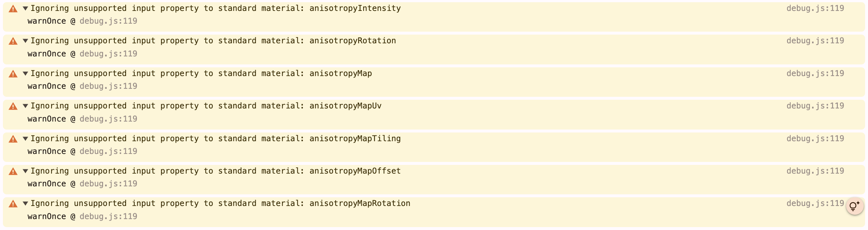
Task: Collapse the anisotropyIntensity warning stack trace
Action: tap(25, 8)
